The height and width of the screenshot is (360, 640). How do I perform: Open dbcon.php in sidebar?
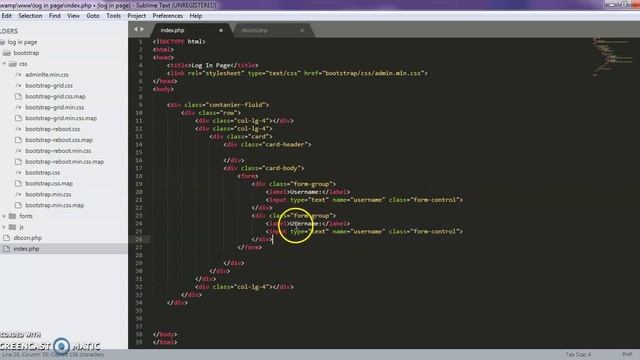pos(27,238)
